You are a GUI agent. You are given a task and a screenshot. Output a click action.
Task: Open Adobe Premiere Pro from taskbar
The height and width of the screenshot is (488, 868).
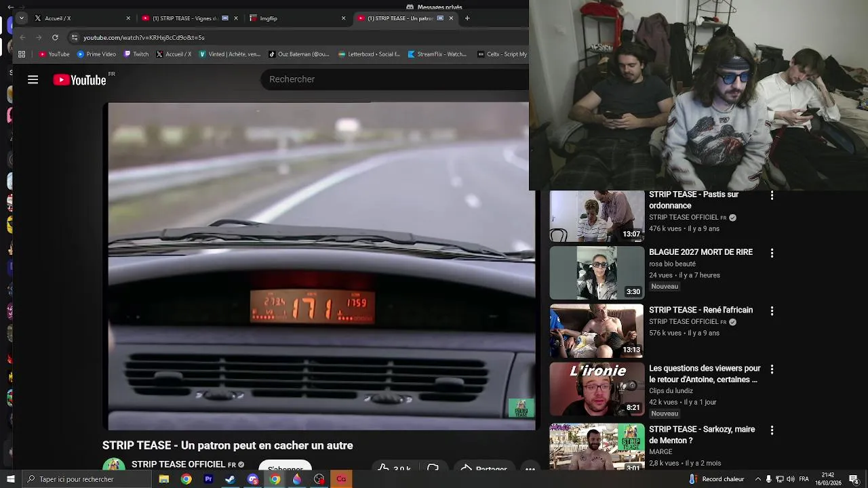(x=208, y=479)
